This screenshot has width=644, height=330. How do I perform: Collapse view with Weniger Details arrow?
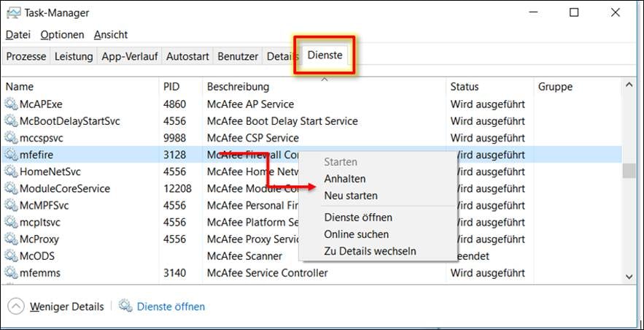tap(16, 306)
